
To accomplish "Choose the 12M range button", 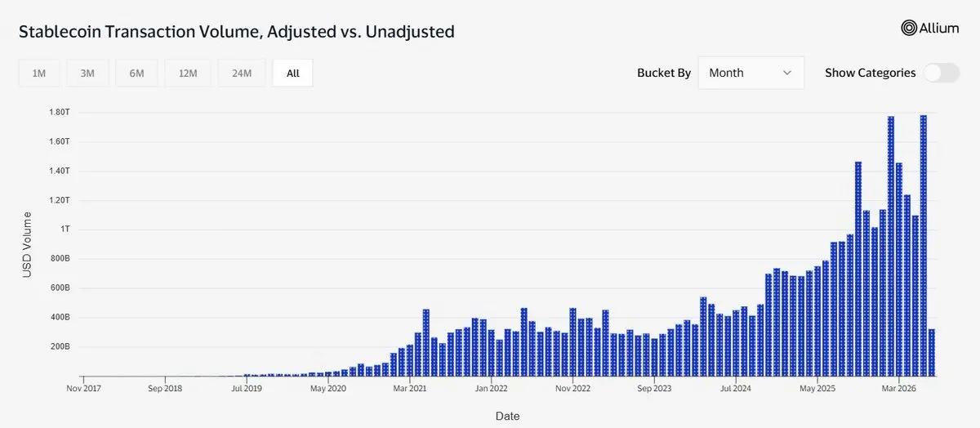I will click(188, 73).
